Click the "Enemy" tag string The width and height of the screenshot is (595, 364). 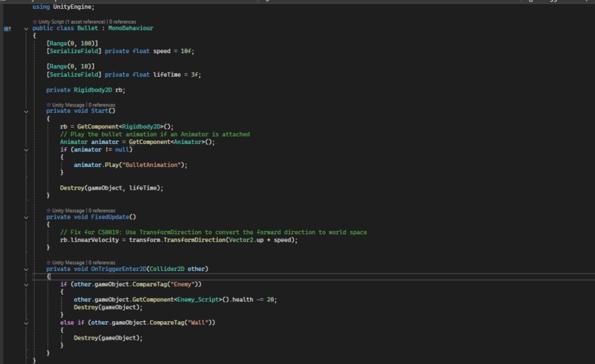(182, 284)
